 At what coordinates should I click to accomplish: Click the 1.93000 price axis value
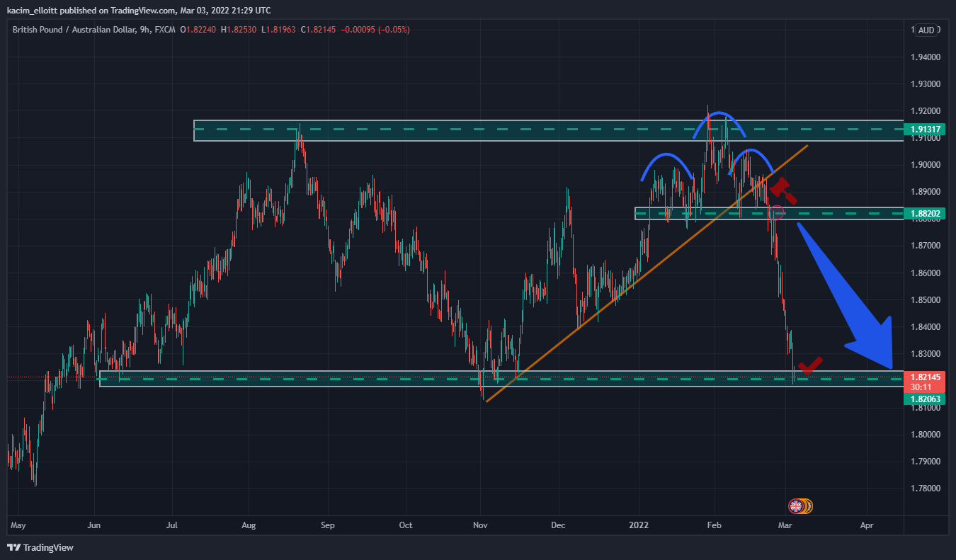click(925, 84)
